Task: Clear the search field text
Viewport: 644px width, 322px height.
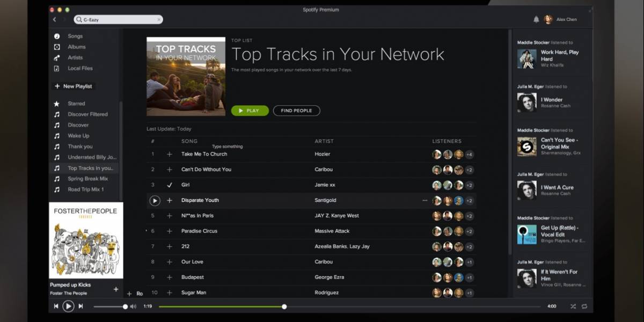Action: 159,19
